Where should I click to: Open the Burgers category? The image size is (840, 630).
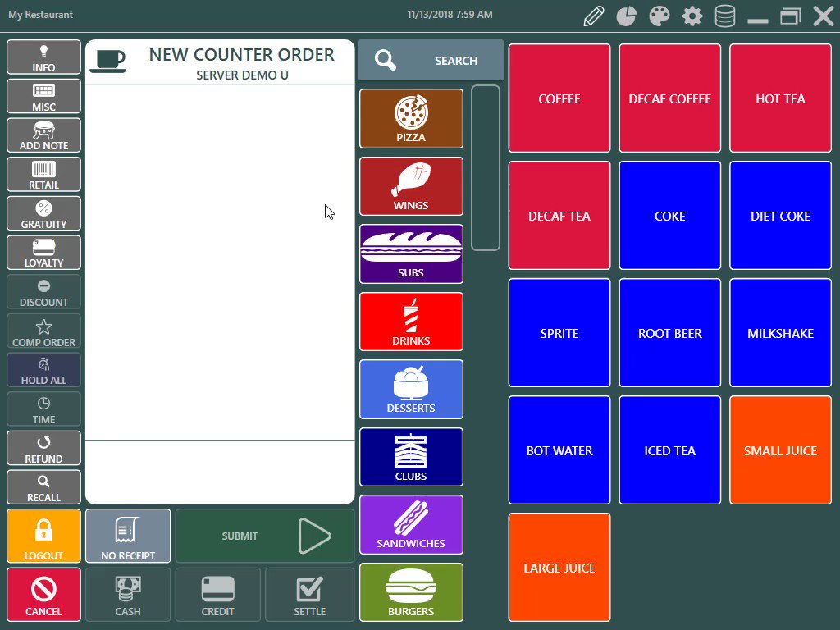tap(411, 592)
